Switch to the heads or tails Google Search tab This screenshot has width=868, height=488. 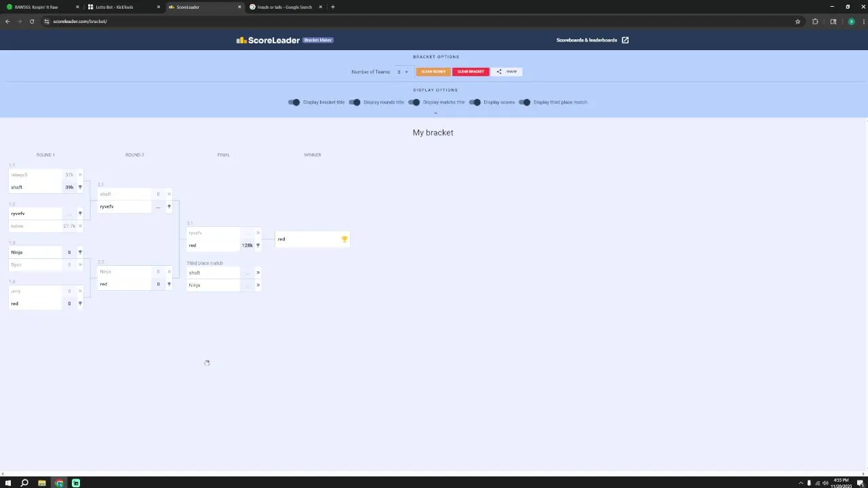[284, 7]
